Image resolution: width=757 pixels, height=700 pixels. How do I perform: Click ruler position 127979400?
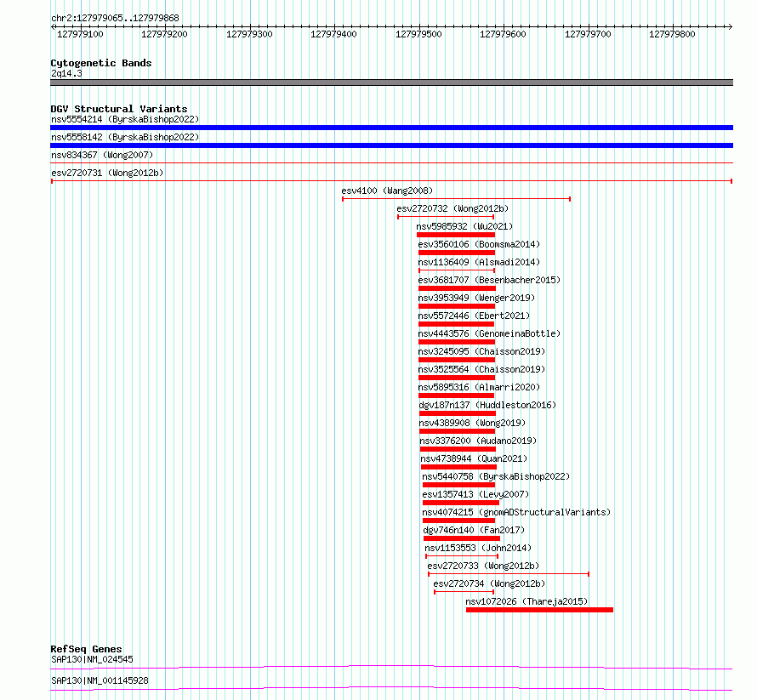(333, 34)
